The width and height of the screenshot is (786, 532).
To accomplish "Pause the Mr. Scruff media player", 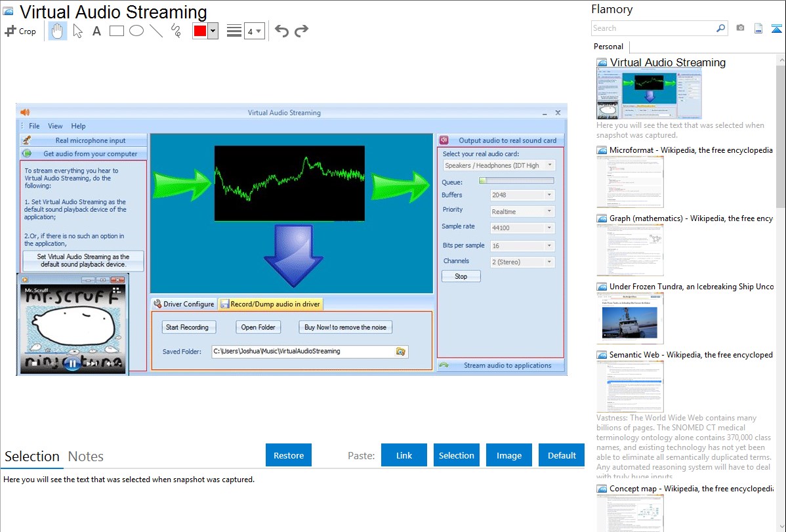I will (x=72, y=363).
